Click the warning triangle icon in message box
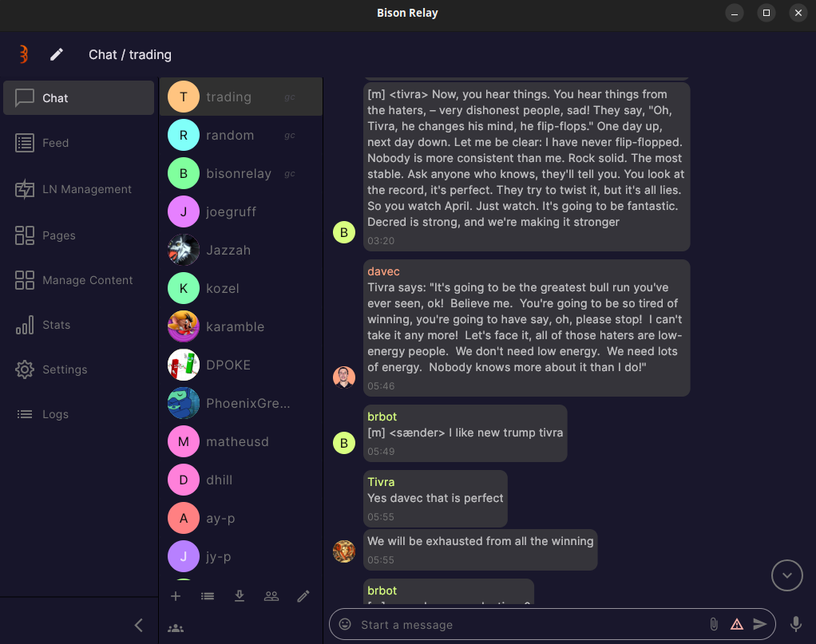Image resolution: width=816 pixels, height=644 pixels. [737, 624]
